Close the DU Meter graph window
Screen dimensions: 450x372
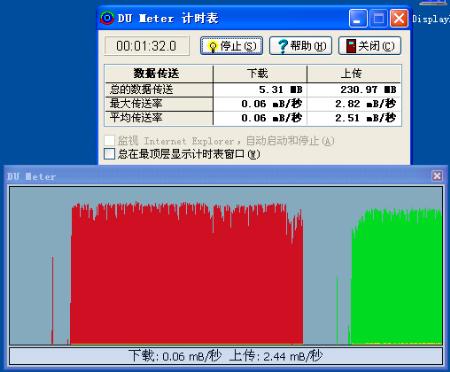point(437,176)
